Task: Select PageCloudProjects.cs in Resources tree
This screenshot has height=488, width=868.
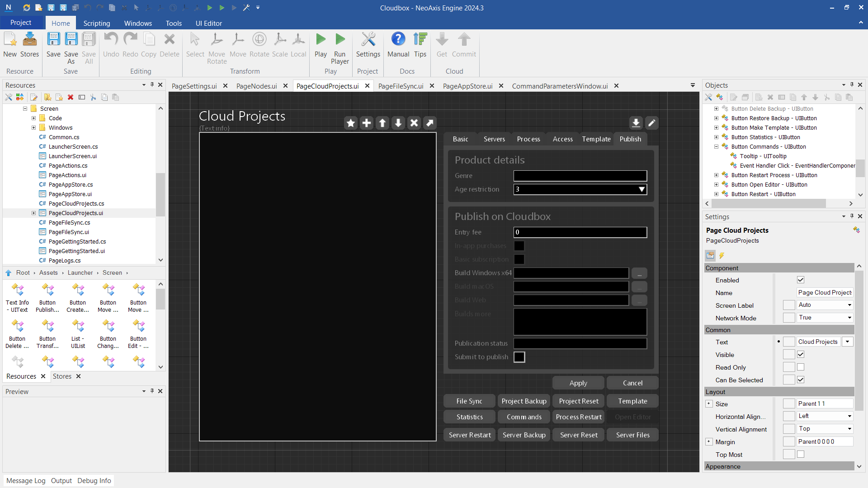Action: pyautogui.click(x=76, y=204)
